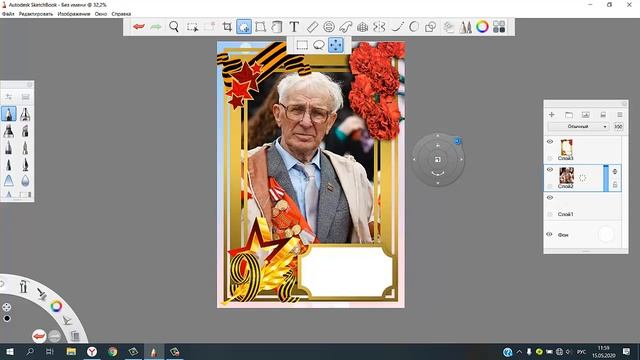Open the Справка menu
The width and height of the screenshot is (640, 360).
coord(121,14)
